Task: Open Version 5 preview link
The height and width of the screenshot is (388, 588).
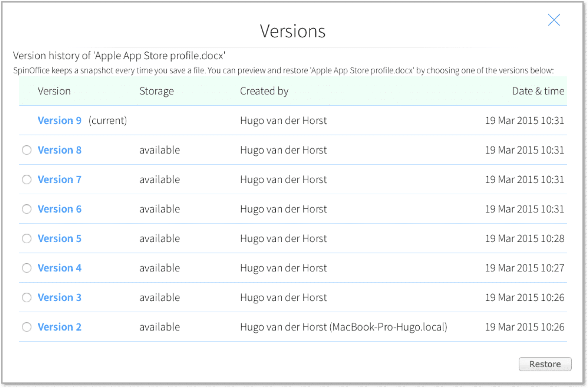Action: pos(59,239)
